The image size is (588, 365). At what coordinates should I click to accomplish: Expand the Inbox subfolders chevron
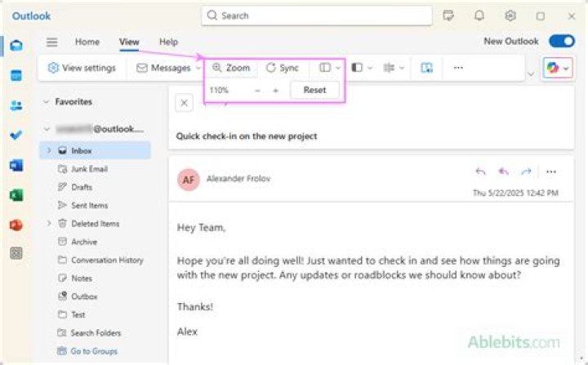pyautogui.click(x=49, y=150)
